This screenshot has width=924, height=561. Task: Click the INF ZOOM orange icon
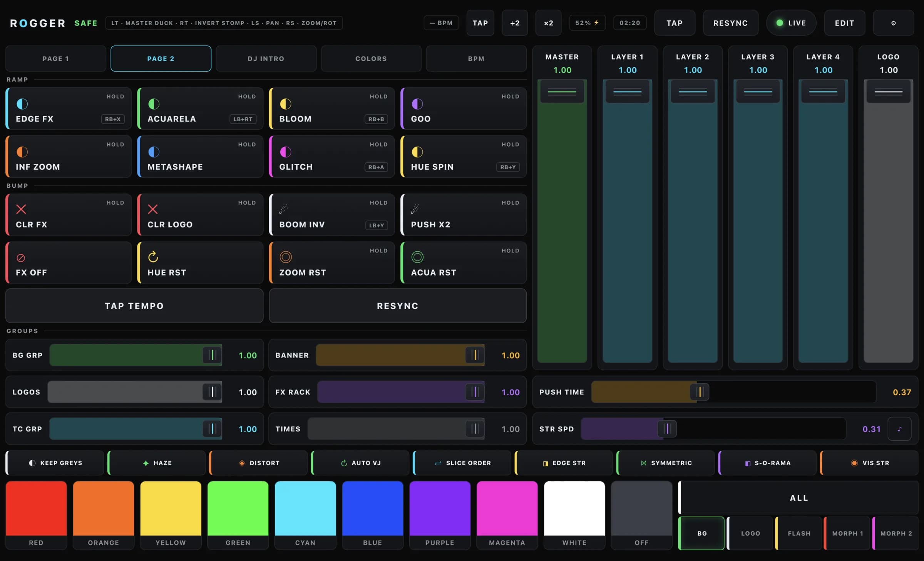coord(22,152)
